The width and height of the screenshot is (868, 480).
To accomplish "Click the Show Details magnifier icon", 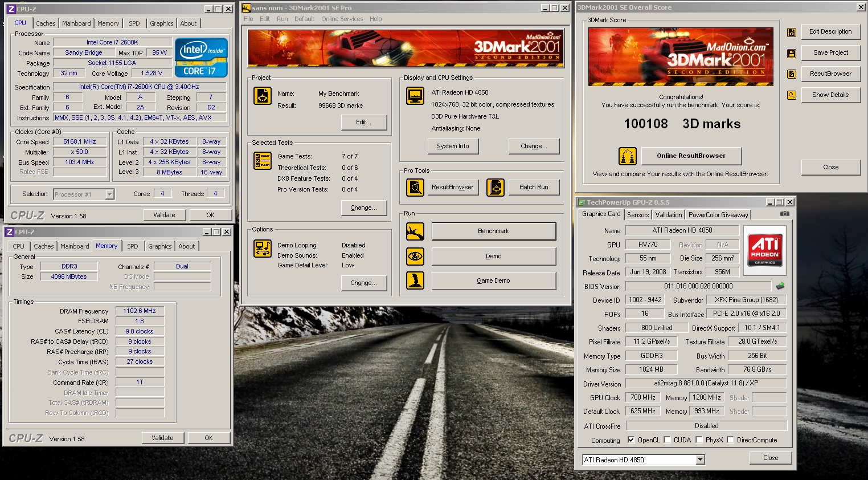I will pyautogui.click(x=792, y=95).
